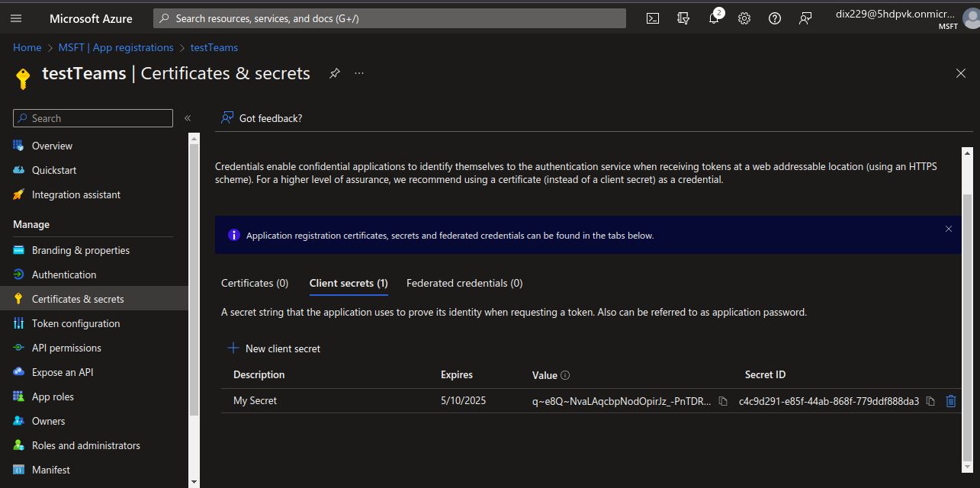Image resolution: width=980 pixels, height=488 pixels.
Task: Switch to Federated credentials (0) tab
Action: click(x=464, y=283)
